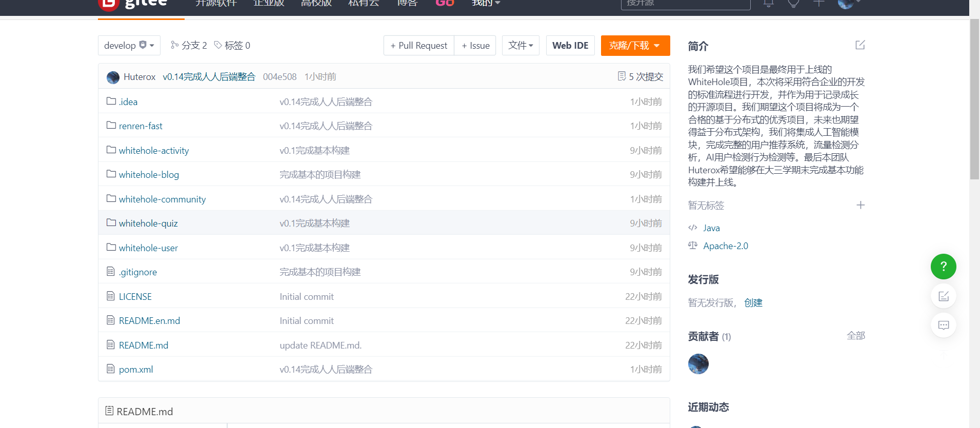Click the file icon beside .gitignore
Screen dimensions: 980x428
click(x=111, y=271)
